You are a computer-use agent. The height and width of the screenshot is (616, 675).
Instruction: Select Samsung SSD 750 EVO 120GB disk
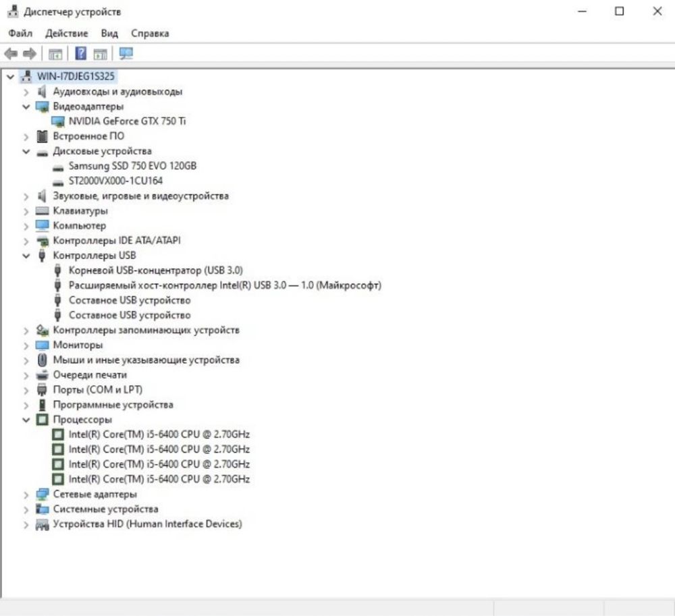click(132, 166)
